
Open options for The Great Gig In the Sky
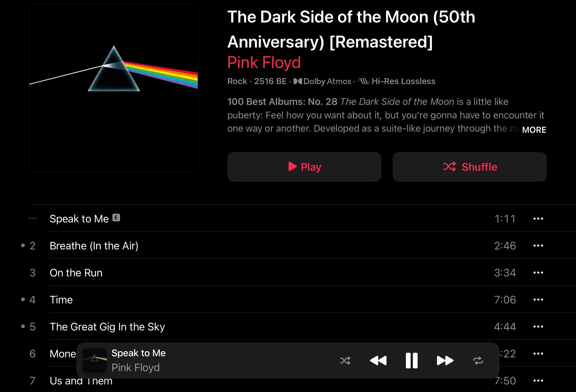[x=538, y=327]
